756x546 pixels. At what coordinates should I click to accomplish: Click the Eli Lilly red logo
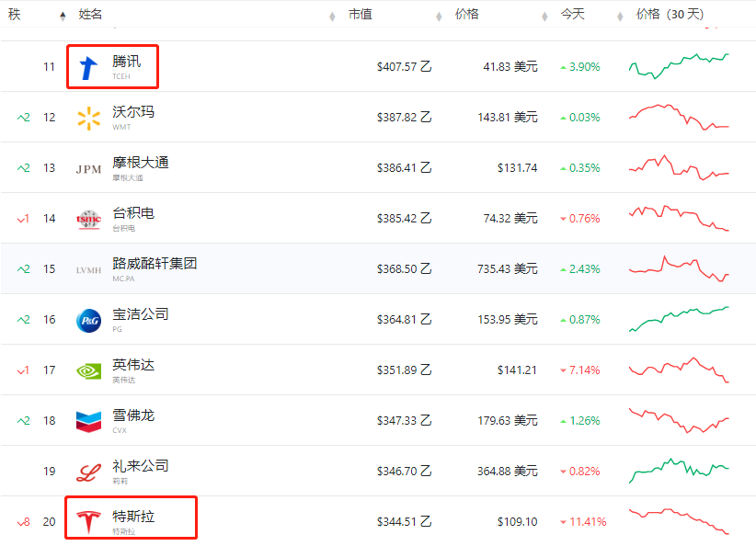coord(88,472)
